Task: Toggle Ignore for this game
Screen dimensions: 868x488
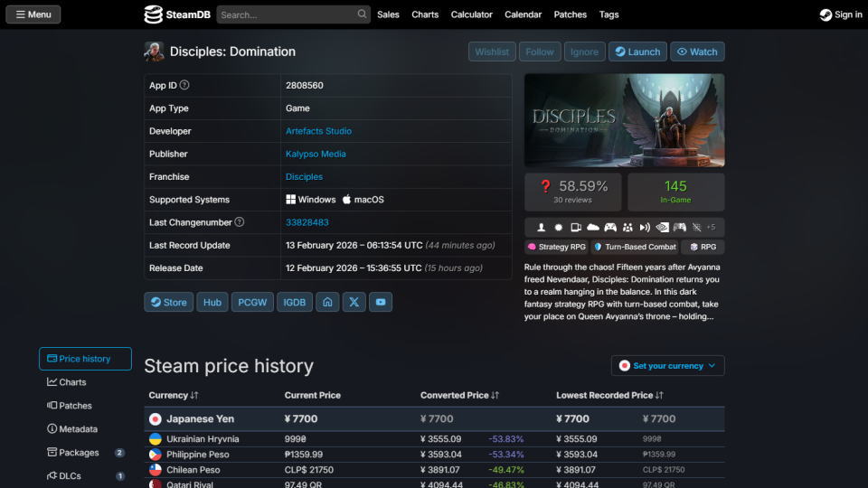Action: pyautogui.click(x=584, y=52)
